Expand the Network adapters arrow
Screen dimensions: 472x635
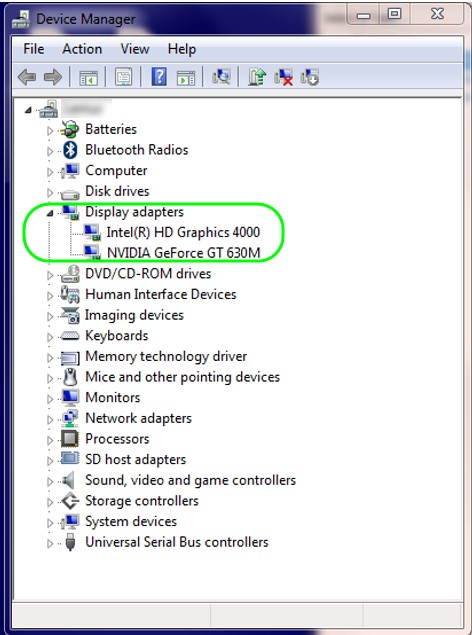50,419
